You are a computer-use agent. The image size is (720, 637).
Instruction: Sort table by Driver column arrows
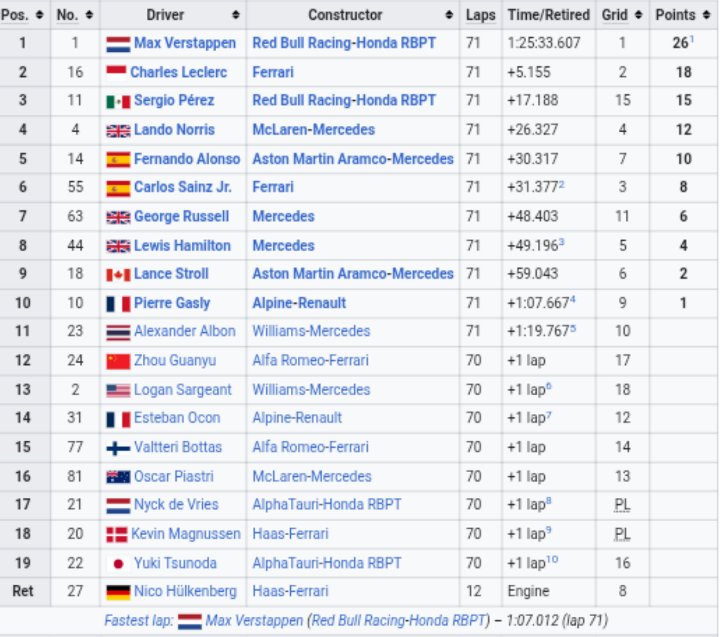coord(236,15)
